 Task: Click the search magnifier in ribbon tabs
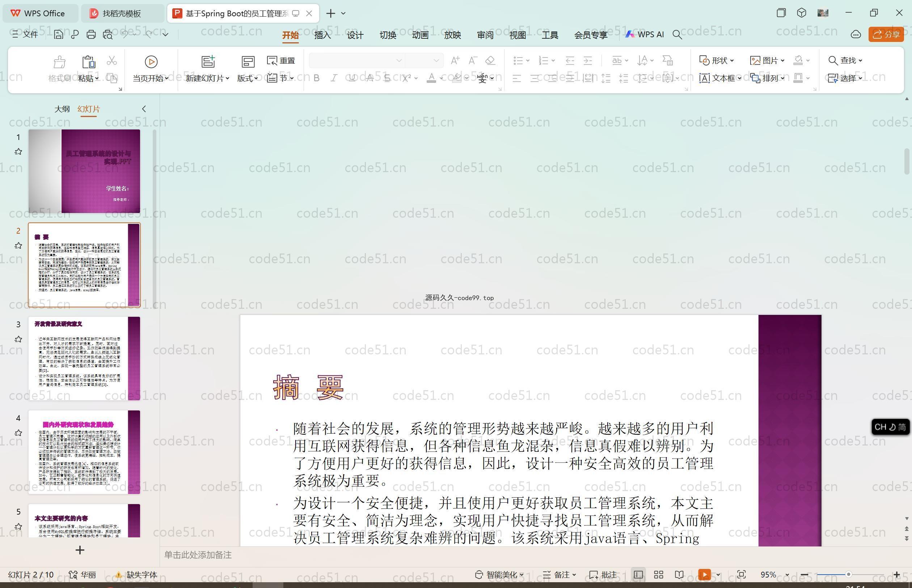(677, 35)
